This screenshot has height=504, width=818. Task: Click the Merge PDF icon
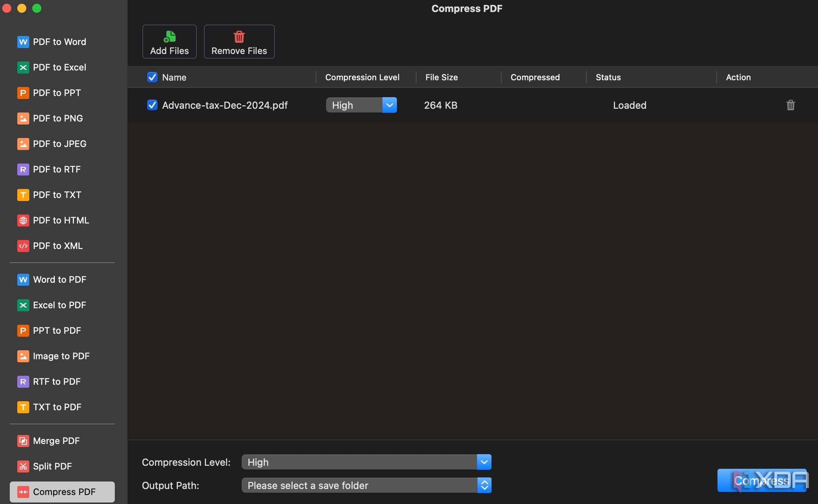coord(23,441)
